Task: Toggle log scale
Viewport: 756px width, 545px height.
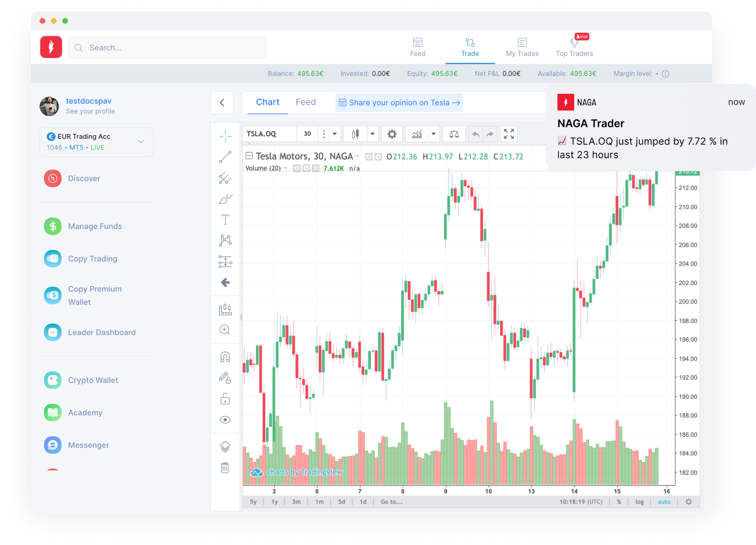Action: (x=639, y=501)
